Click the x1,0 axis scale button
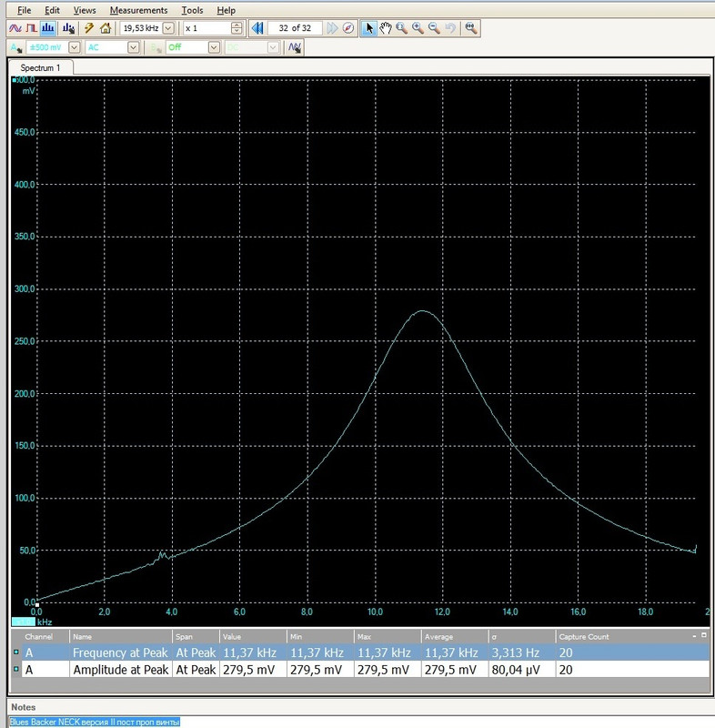The height and width of the screenshot is (728, 715). click(24, 622)
